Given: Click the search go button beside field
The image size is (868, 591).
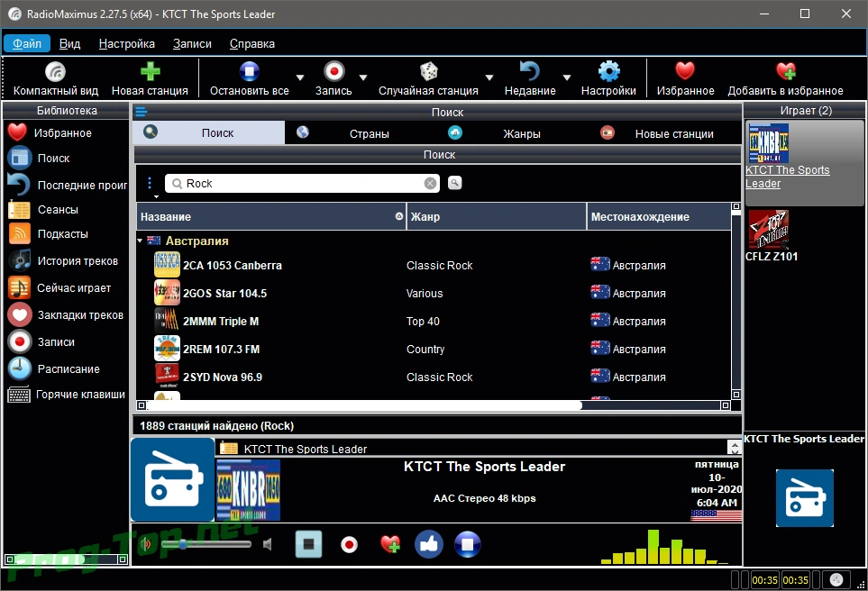Looking at the screenshot, I should pyautogui.click(x=454, y=183).
